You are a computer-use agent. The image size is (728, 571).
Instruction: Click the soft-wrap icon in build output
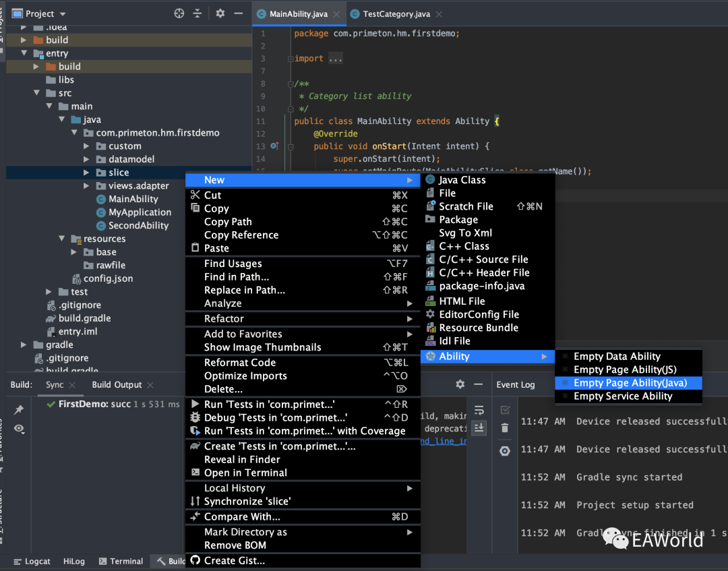click(479, 410)
